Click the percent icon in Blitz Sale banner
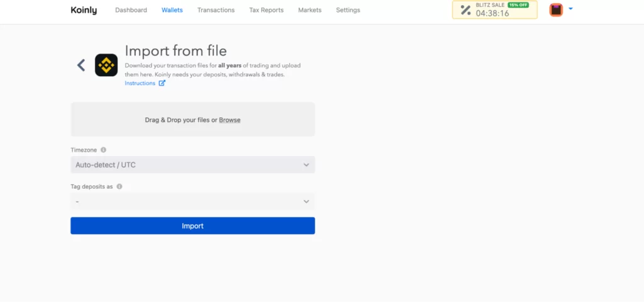 point(465,10)
